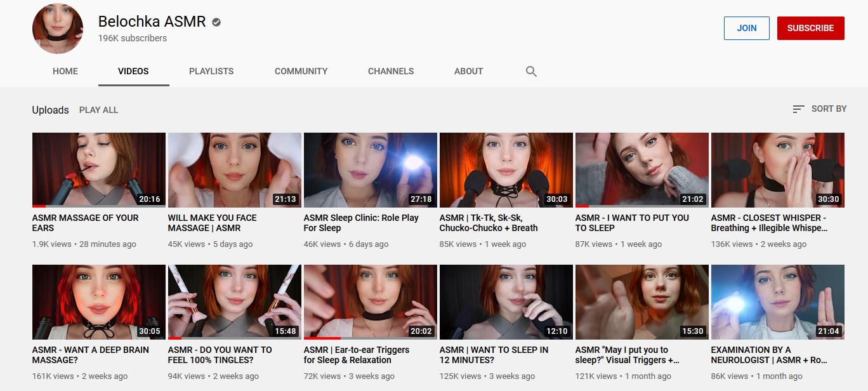Click the text 45K views • 5 days ago

pos(211,244)
